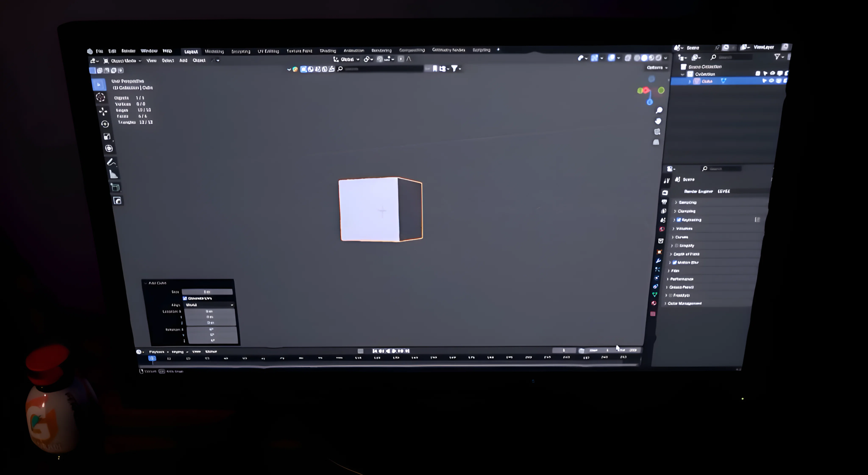868x475 pixels.
Task: Click the blue current-frame marker on timeline
Action: 152,358
